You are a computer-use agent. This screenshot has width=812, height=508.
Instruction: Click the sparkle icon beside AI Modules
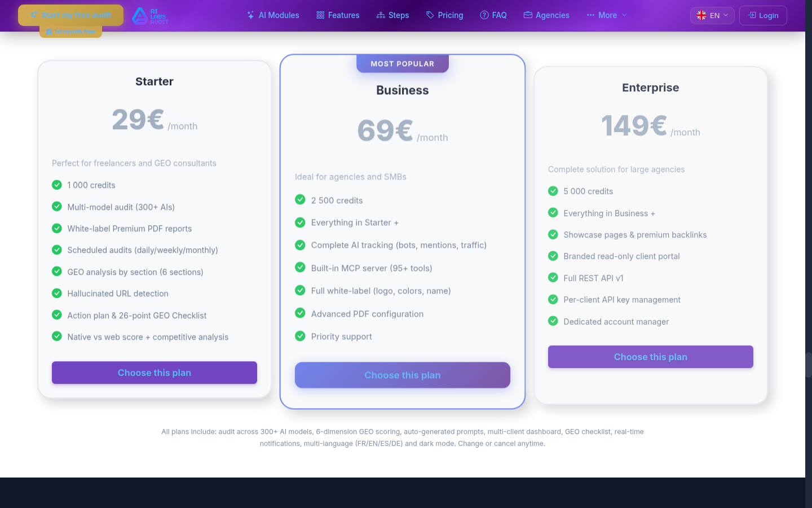tap(250, 15)
